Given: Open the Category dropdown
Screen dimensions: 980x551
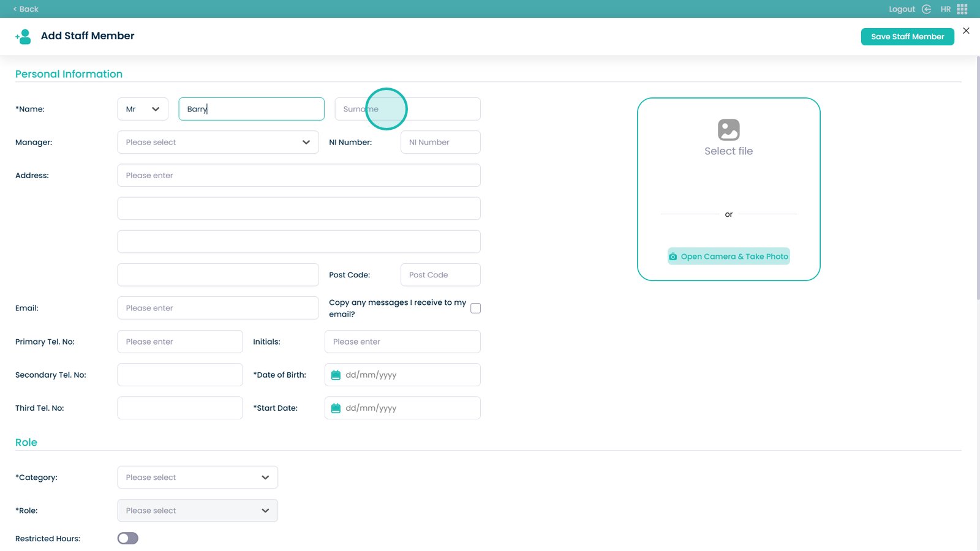Looking at the screenshot, I should (x=197, y=478).
